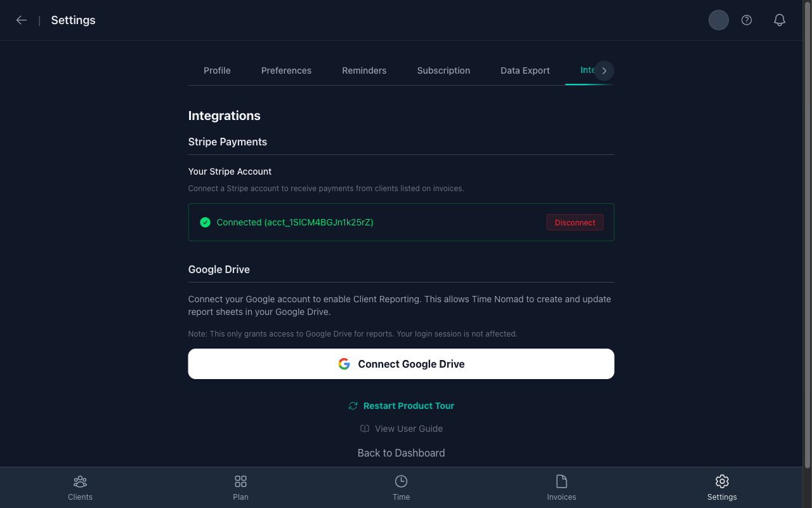Viewport: 812px width, 508px height.
Task: Click the green connected checkmark icon
Action: tap(205, 222)
